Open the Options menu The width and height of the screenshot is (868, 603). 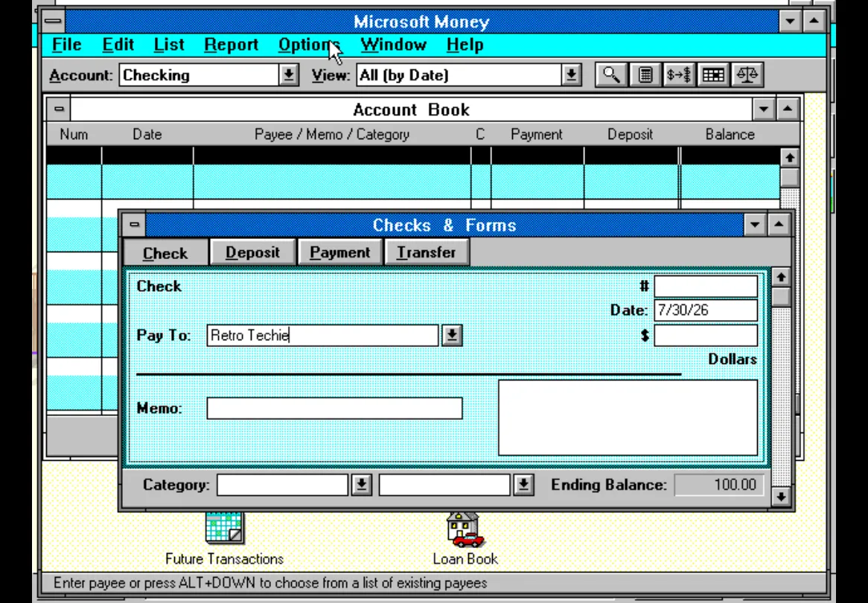[309, 45]
